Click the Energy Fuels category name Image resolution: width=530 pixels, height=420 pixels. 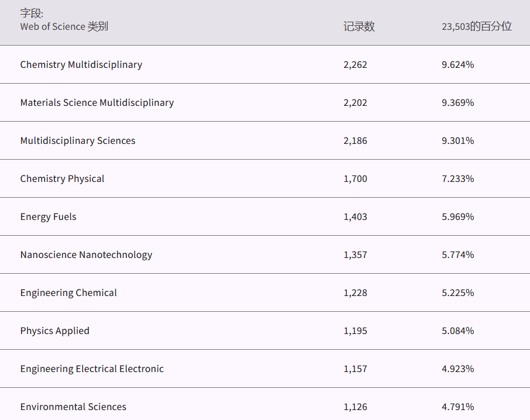coord(48,216)
